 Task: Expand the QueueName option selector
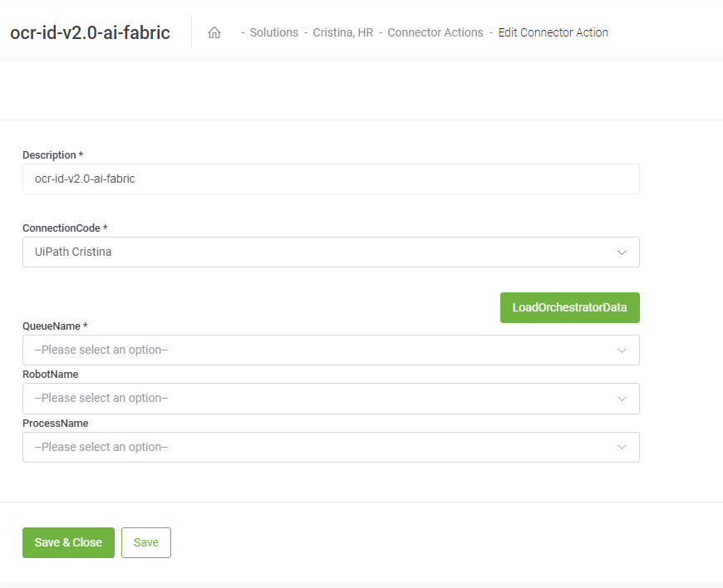coord(331,350)
